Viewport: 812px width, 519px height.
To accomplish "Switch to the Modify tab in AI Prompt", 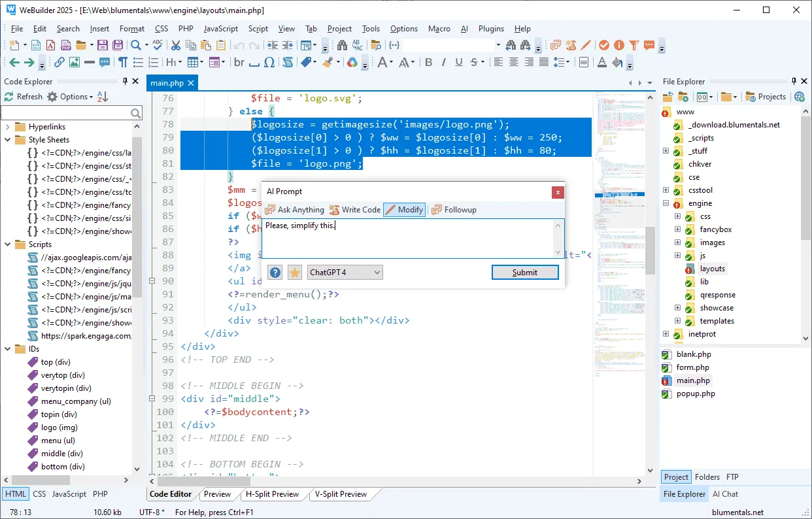I will click(404, 209).
